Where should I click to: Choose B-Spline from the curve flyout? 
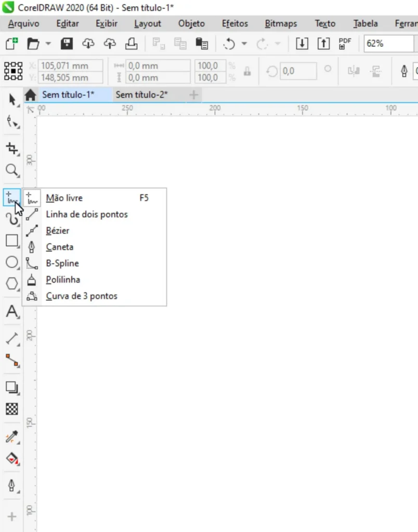click(x=95, y=263)
